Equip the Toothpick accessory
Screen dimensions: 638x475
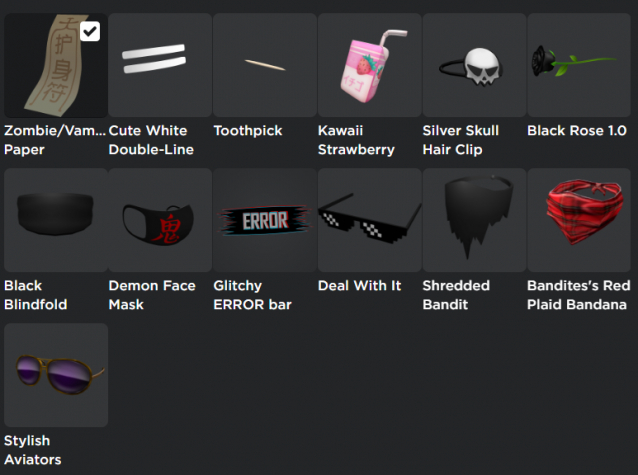[x=264, y=65]
